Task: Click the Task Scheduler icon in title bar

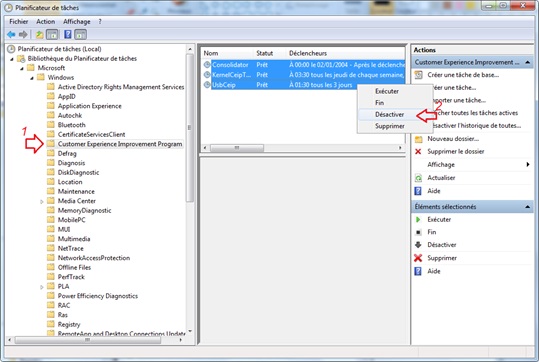Action: click(8, 7)
